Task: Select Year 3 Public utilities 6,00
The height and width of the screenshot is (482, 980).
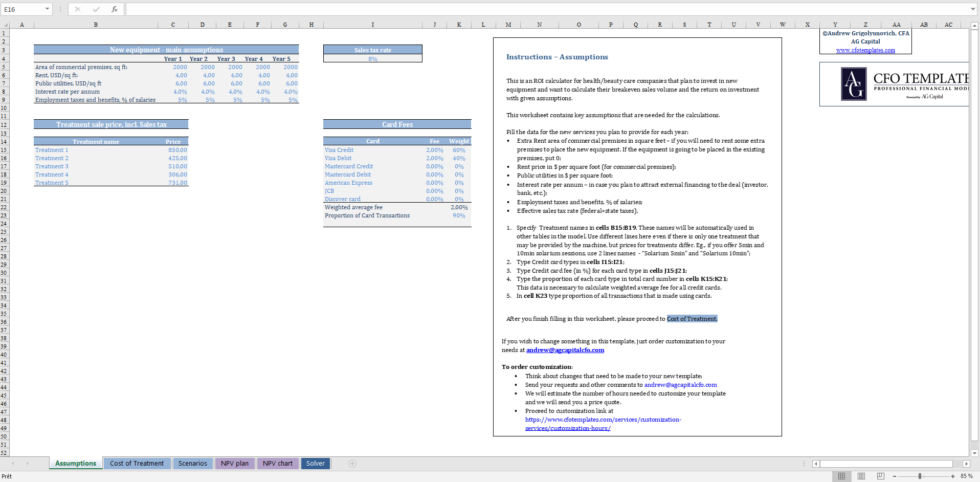Action: (x=230, y=83)
